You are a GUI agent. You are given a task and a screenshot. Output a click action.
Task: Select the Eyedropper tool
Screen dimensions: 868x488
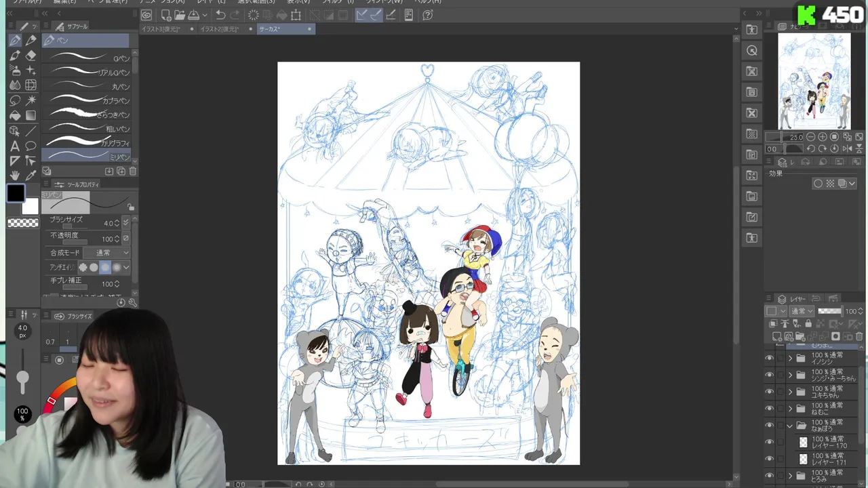click(x=31, y=176)
